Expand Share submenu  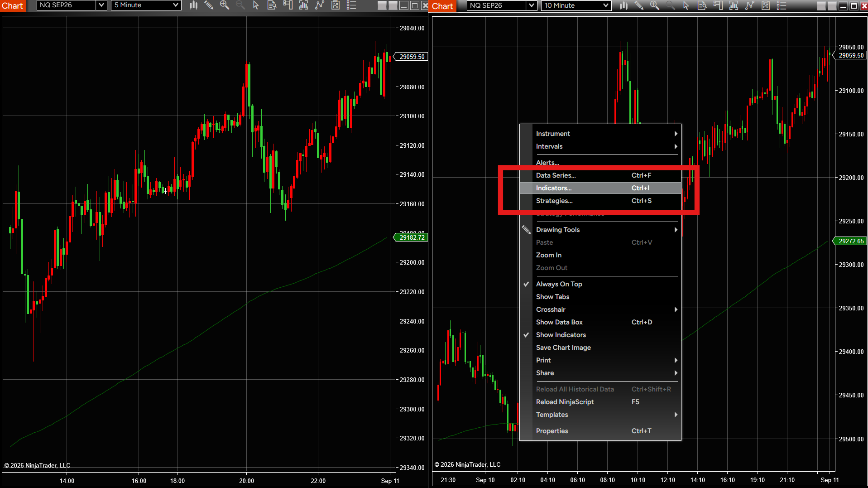pyautogui.click(x=600, y=373)
